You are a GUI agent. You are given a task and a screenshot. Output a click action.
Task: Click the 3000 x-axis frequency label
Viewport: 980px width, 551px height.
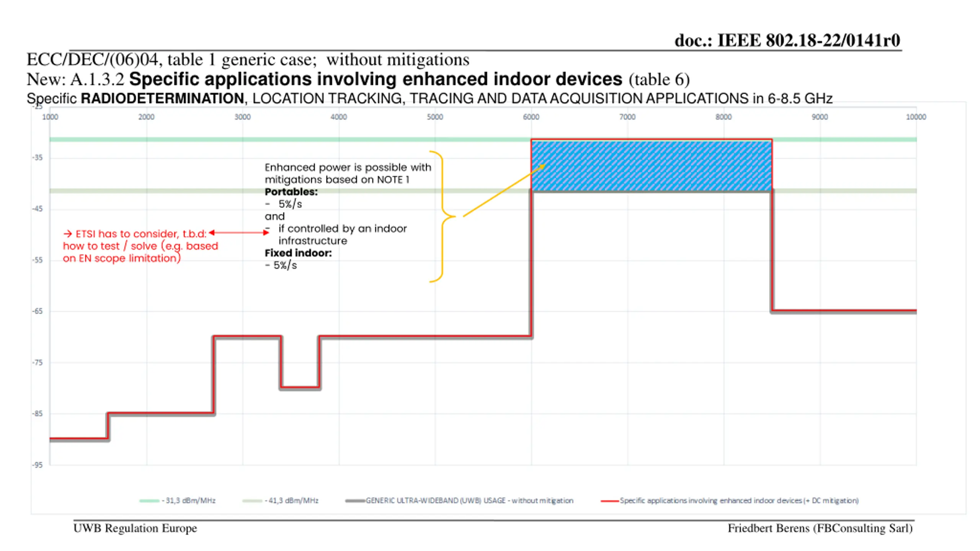click(242, 117)
